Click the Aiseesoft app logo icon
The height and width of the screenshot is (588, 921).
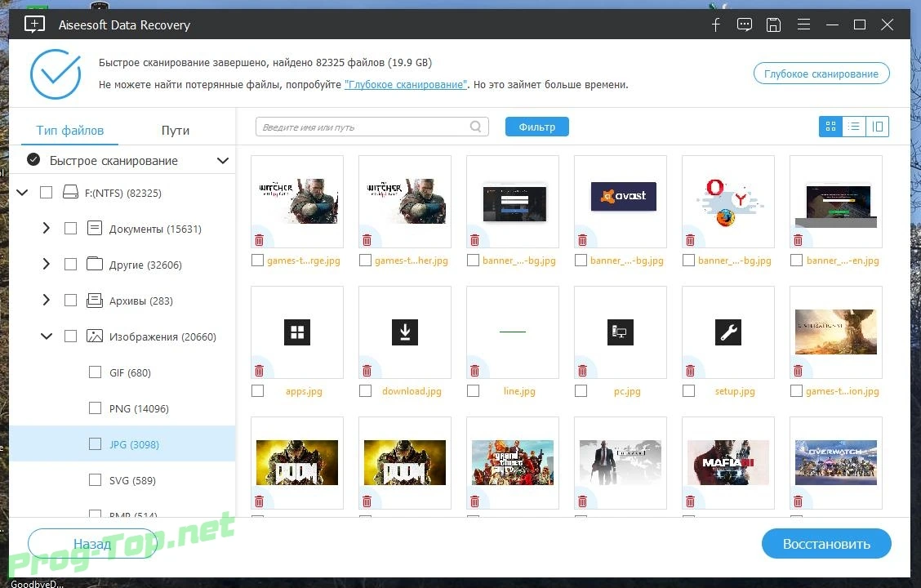tap(34, 24)
